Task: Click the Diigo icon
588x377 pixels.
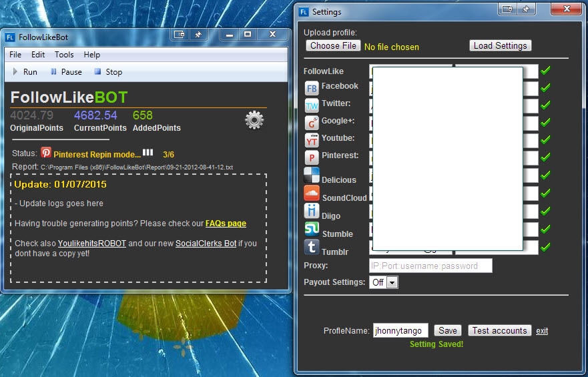Action: click(x=312, y=211)
